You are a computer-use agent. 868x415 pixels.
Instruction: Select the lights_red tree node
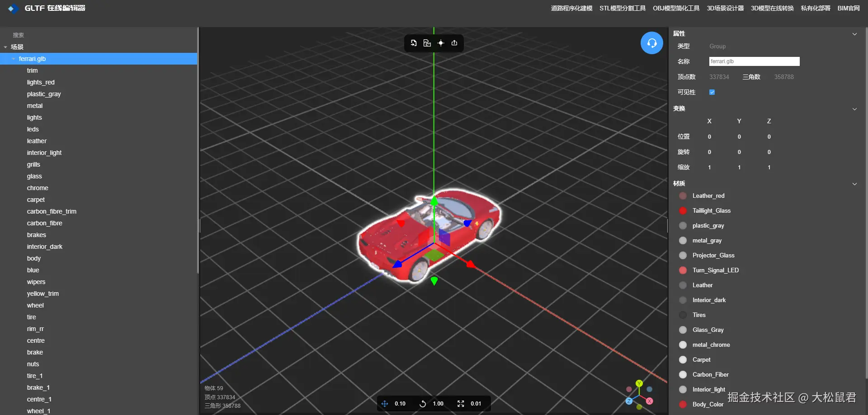click(x=99, y=82)
